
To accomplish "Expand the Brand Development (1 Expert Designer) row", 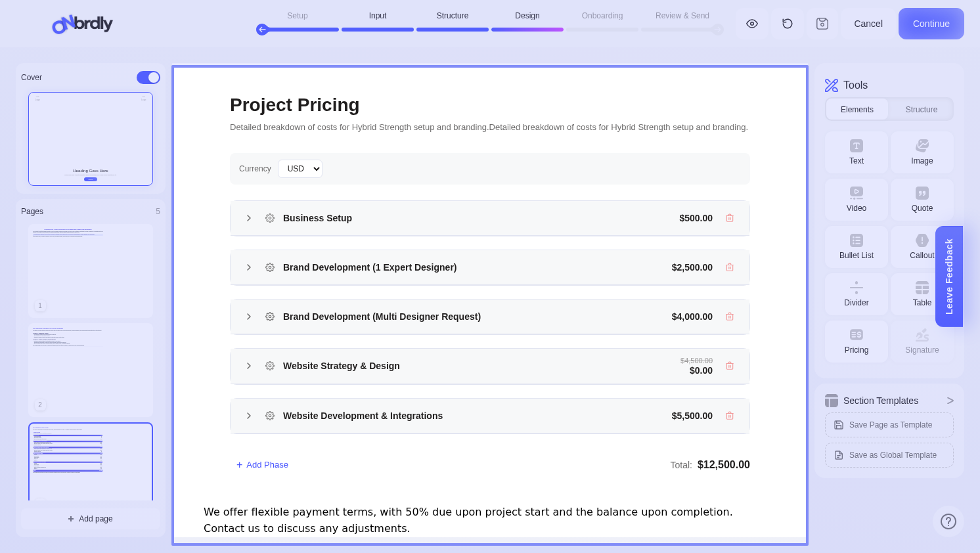I will point(249,267).
